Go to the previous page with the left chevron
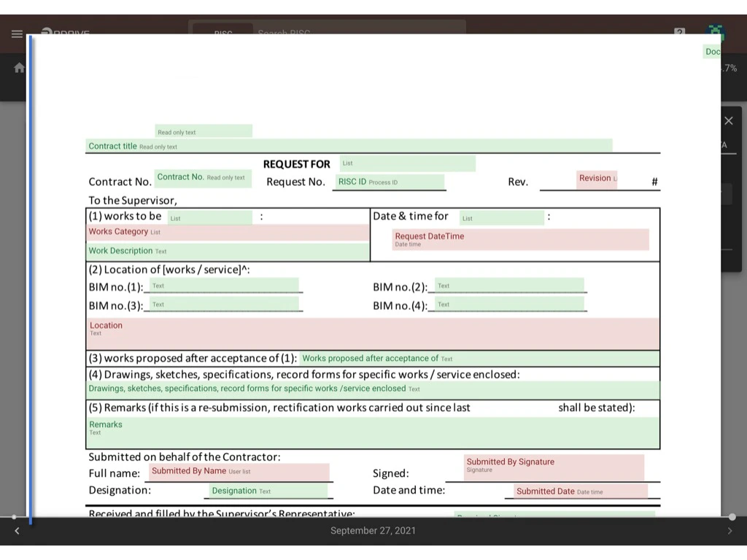Screen dimensions: 747x560 pos(16,531)
